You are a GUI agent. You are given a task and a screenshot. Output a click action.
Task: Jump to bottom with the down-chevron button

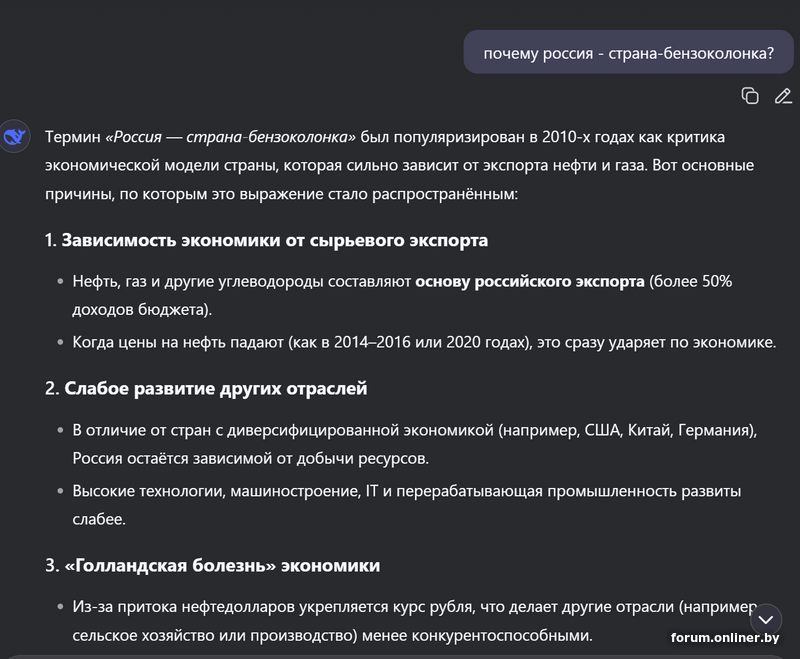click(x=766, y=620)
